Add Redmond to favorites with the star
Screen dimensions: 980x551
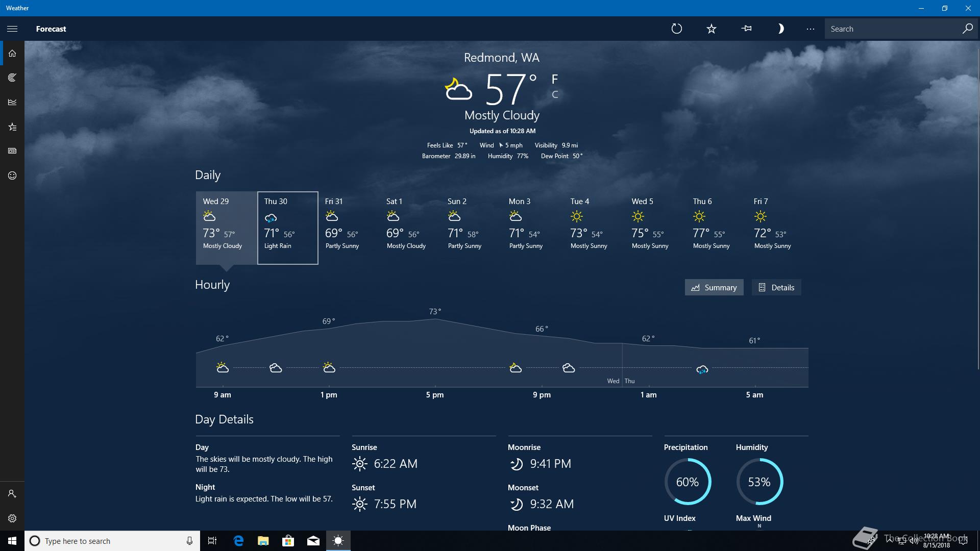[712, 29]
